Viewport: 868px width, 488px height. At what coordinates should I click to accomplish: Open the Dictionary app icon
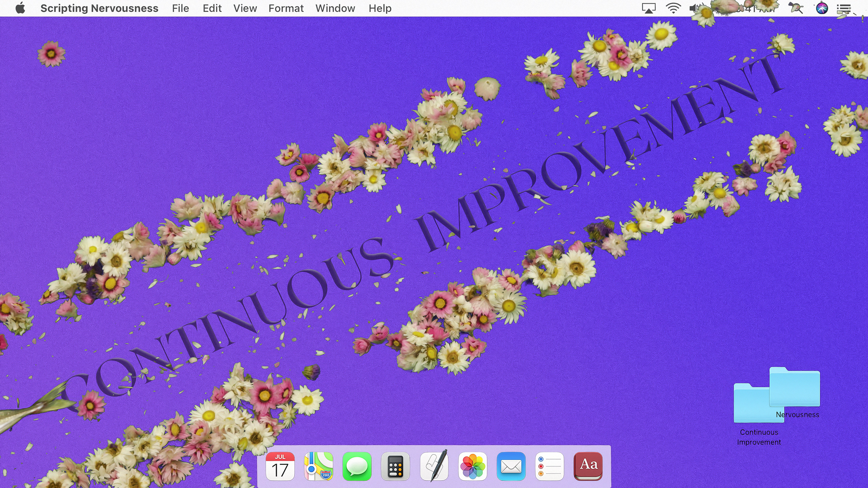tap(588, 466)
